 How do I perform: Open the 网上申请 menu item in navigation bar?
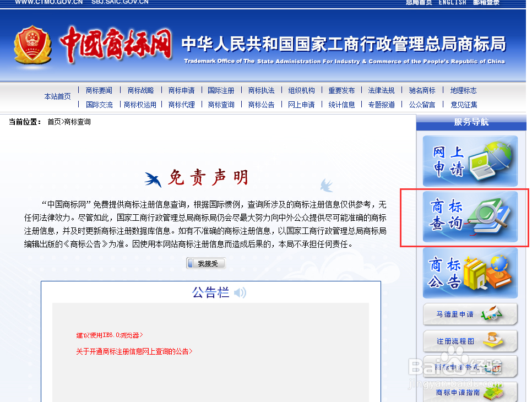(x=301, y=105)
